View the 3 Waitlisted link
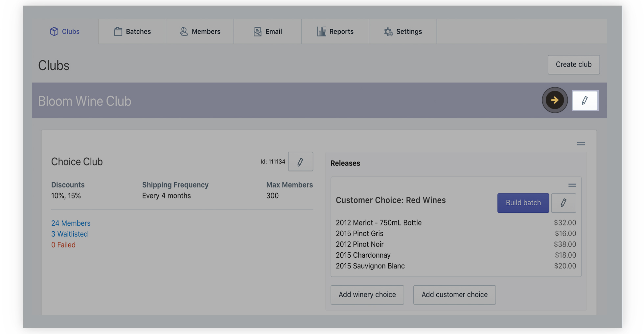The height and width of the screenshot is (334, 644). click(69, 234)
